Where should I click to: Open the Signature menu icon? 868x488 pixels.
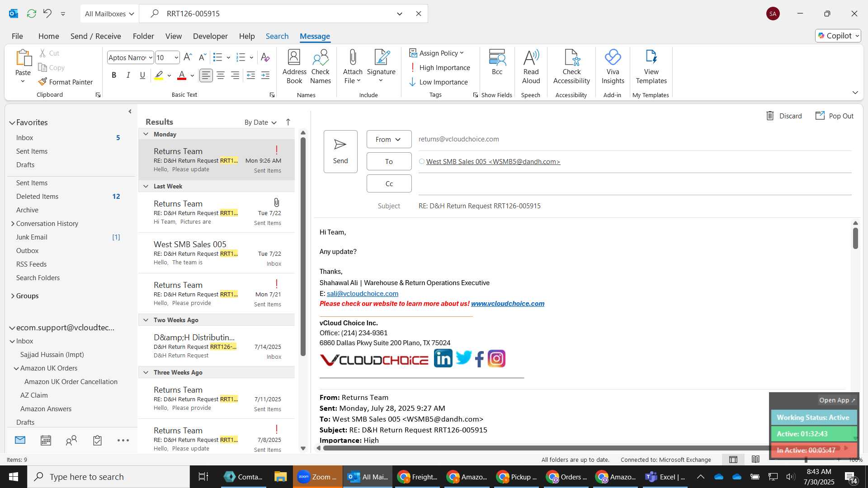(x=381, y=66)
